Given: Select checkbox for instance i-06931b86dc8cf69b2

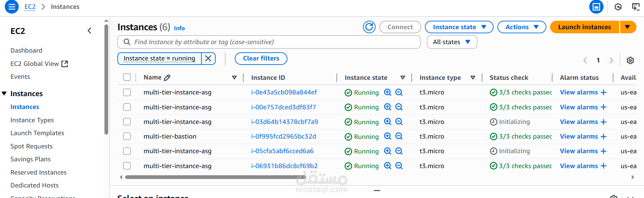Looking at the screenshot, I should pyautogui.click(x=127, y=166).
